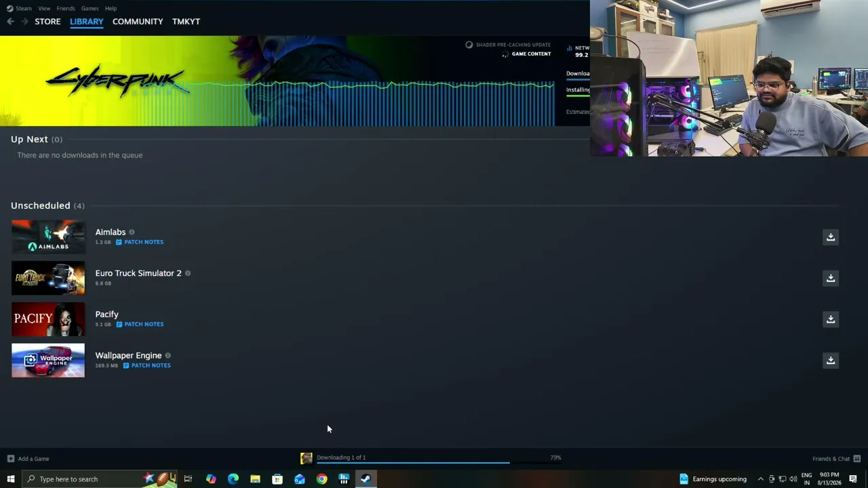Open the Pacify game thumbnail
This screenshot has height=488, width=868.
48,319
